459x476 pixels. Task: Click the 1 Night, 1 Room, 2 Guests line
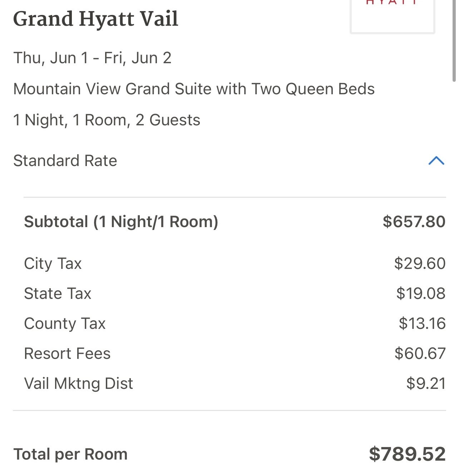tap(107, 120)
